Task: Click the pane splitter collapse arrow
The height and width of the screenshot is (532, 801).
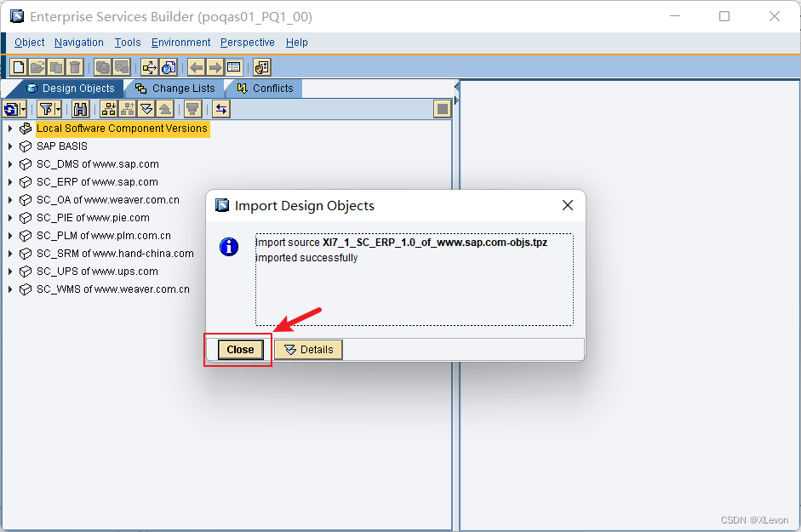Action: 456,86
